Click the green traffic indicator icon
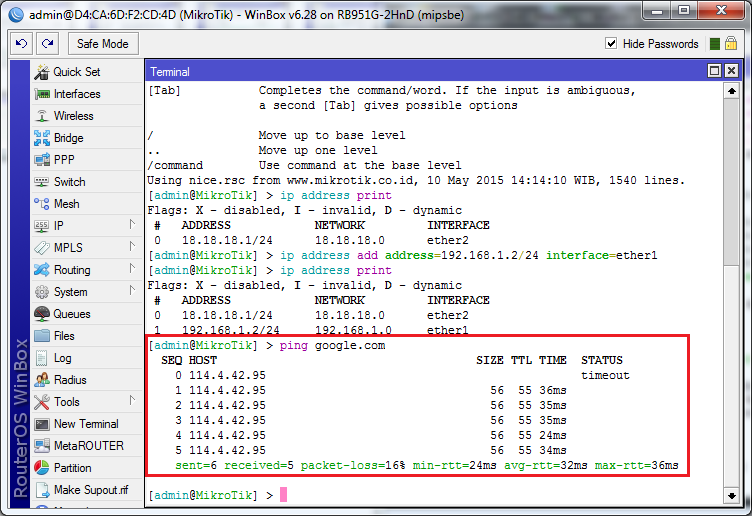Image resolution: width=752 pixels, height=516 pixels. click(x=715, y=44)
